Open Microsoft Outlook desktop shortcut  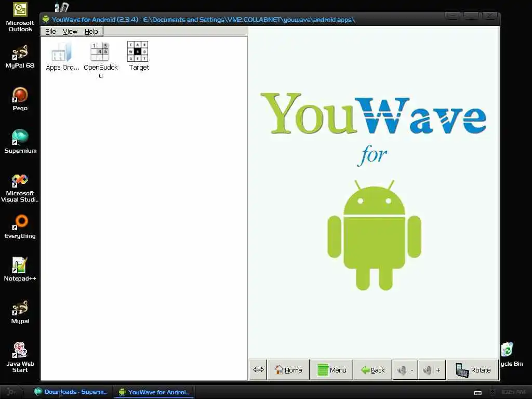(20, 17)
